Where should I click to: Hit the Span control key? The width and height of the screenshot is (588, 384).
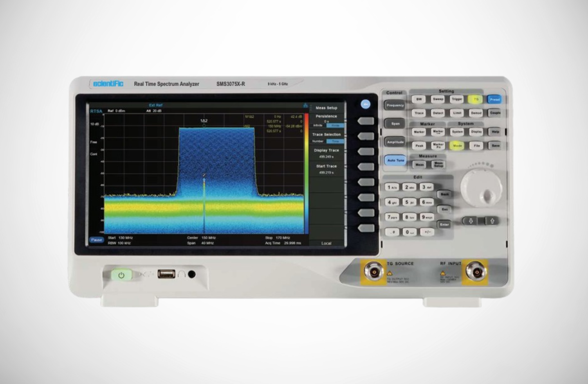click(395, 124)
